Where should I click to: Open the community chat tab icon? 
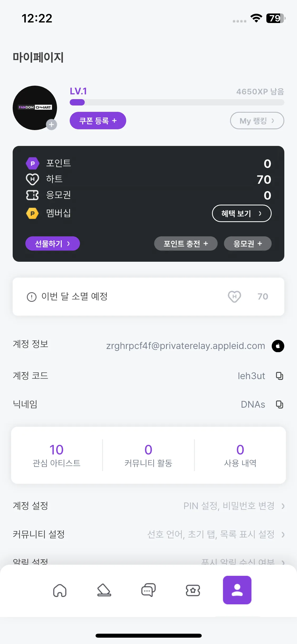click(148, 590)
